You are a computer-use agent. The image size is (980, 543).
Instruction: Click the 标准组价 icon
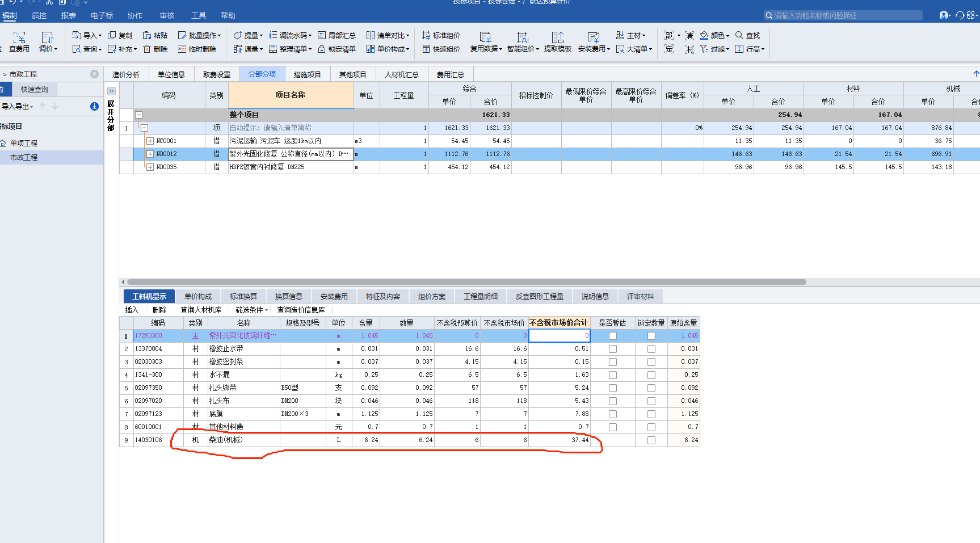click(426, 35)
